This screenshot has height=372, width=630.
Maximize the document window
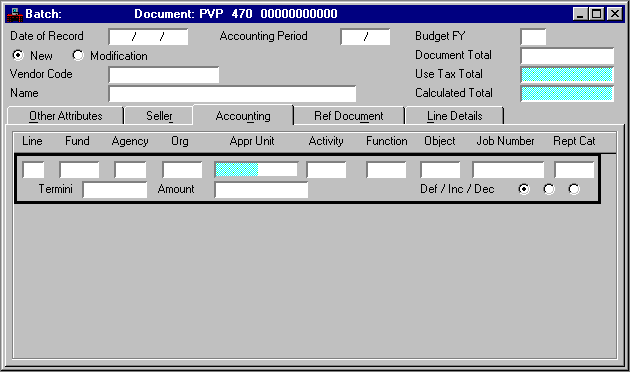coord(597,14)
